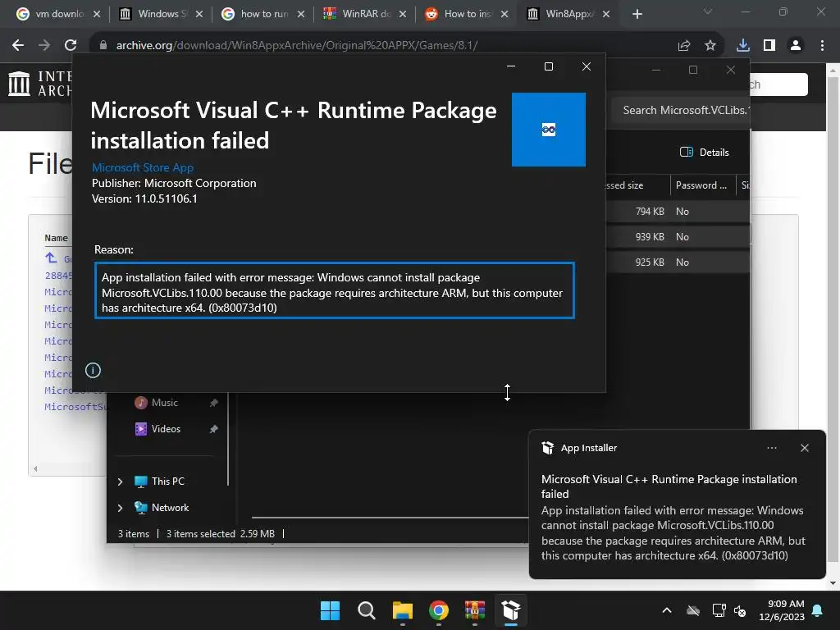Screen dimensions: 840x630
Task: Select the error reason text box
Action: 335,290
